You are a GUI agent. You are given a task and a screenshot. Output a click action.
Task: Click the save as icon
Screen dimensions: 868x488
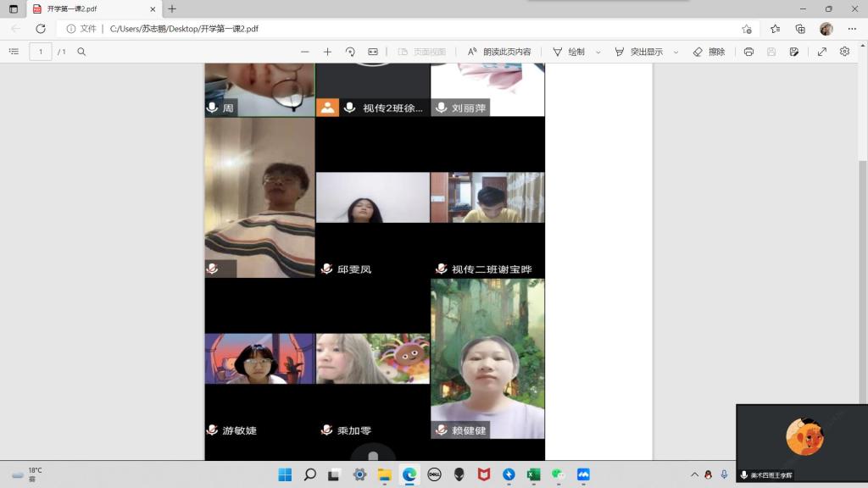tap(793, 52)
